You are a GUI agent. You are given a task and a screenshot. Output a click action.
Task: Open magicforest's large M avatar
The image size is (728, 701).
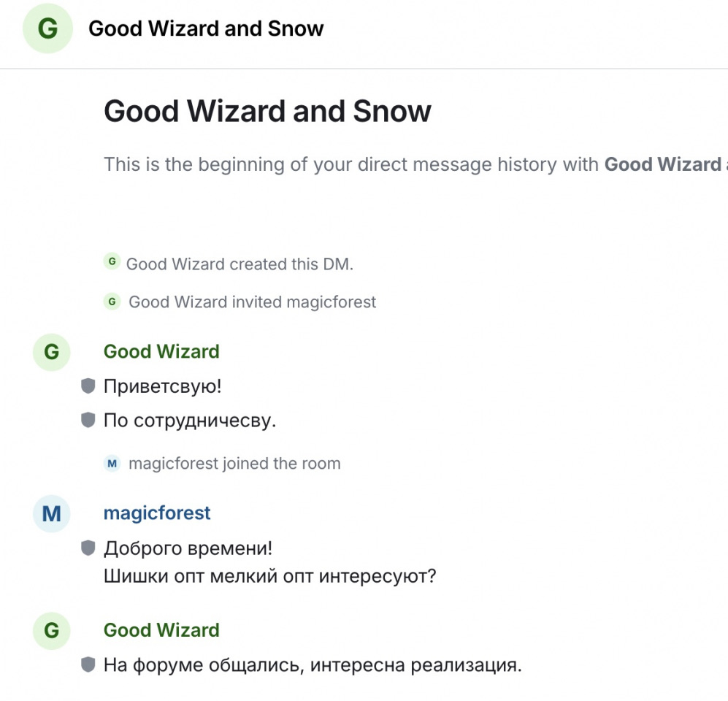[x=52, y=513]
